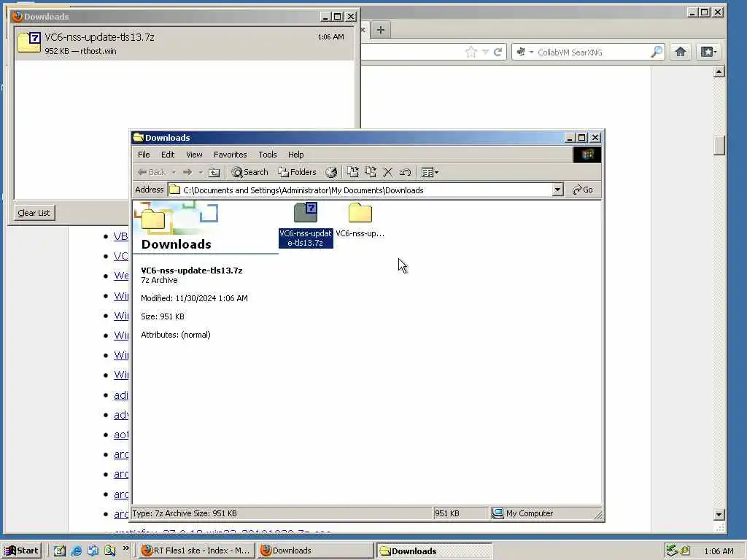Click the folder icon in Explorer title bar
The image size is (747, 560).
coord(139,138)
